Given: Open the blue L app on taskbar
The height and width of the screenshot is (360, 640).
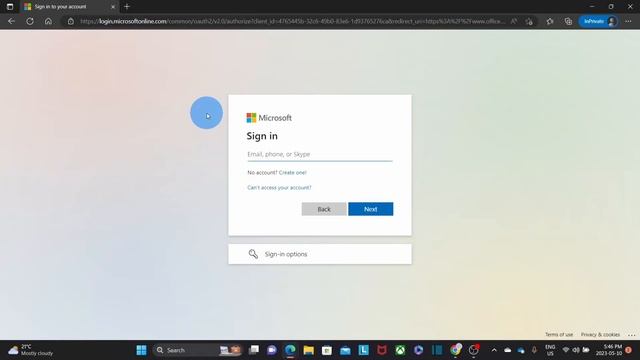Looking at the screenshot, I should [x=363, y=350].
